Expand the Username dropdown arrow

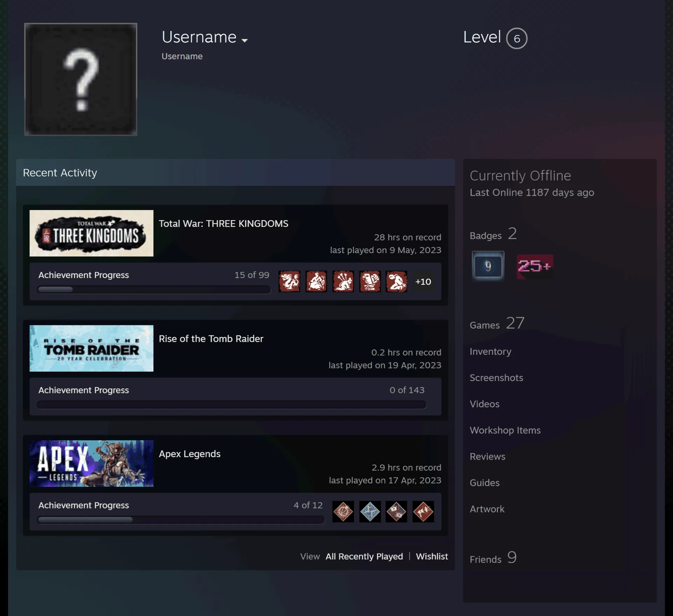245,40
